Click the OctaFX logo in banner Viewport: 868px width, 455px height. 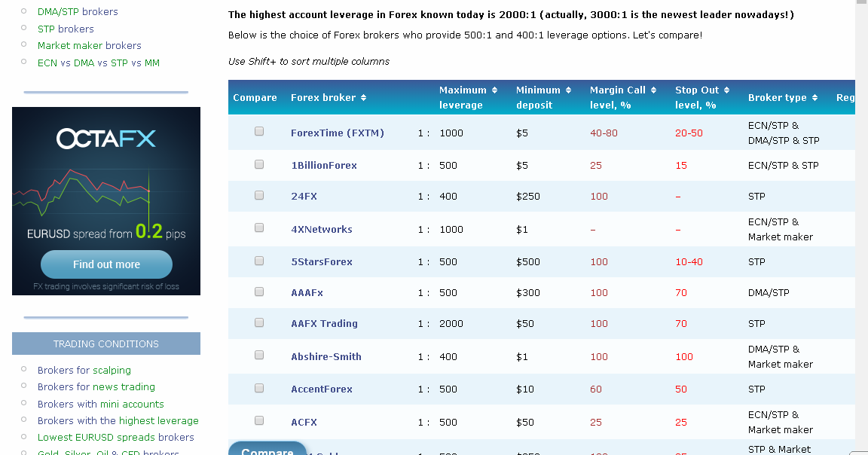(106, 139)
